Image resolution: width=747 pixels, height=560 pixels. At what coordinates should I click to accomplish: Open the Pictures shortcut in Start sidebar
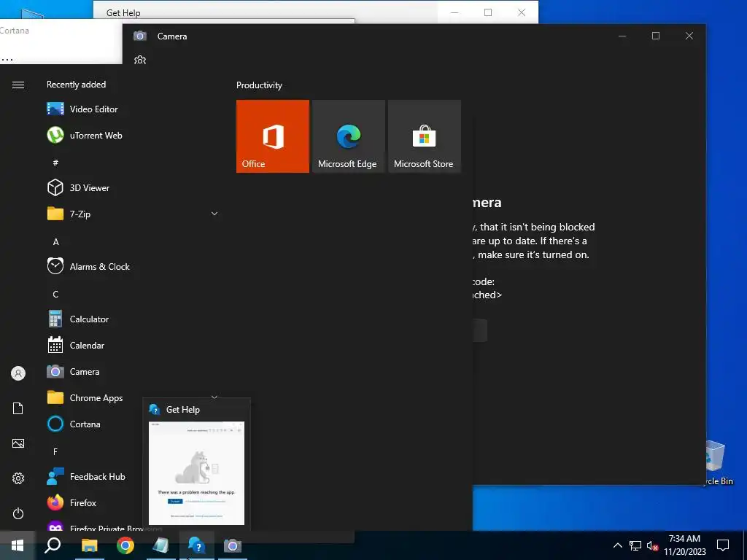[18, 443]
